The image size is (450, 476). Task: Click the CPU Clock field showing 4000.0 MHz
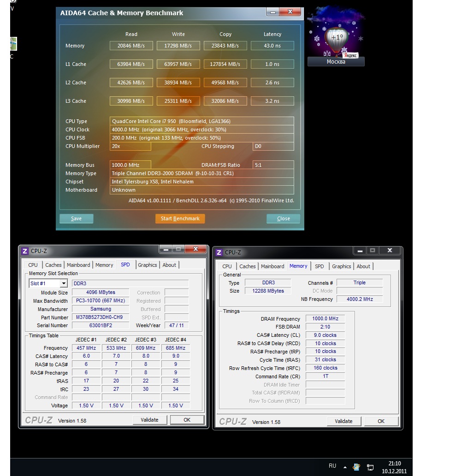202,129
